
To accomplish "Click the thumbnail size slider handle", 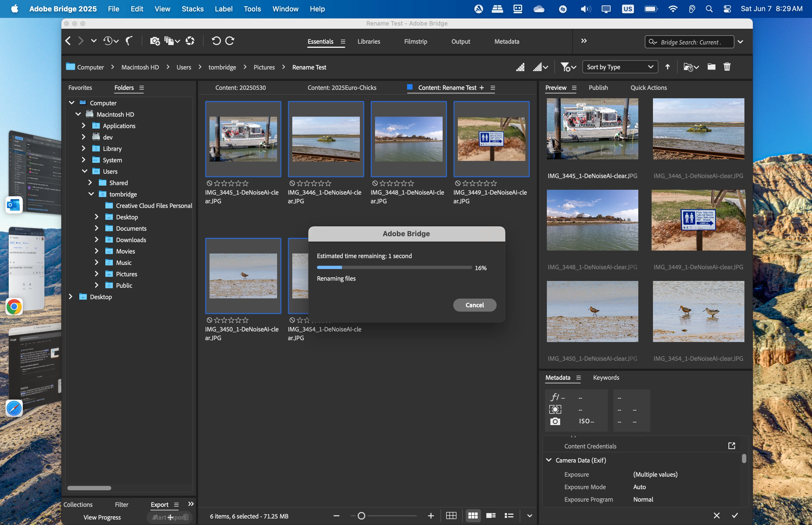I will pyautogui.click(x=361, y=516).
